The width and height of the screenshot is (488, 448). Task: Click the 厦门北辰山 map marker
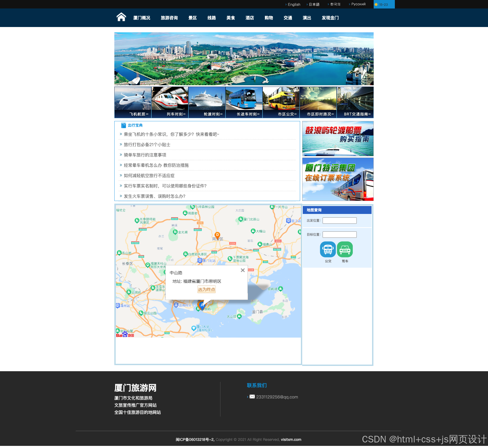pos(241,219)
